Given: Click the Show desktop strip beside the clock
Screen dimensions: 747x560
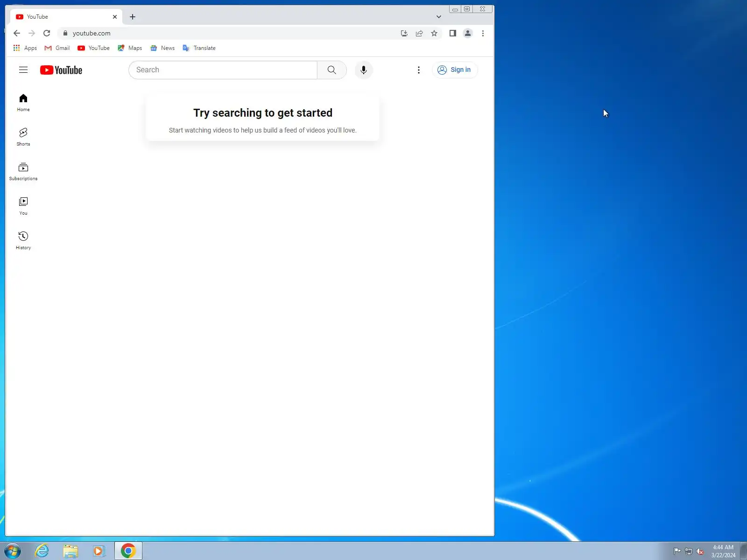Looking at the screenshot, I should point(743,551).
